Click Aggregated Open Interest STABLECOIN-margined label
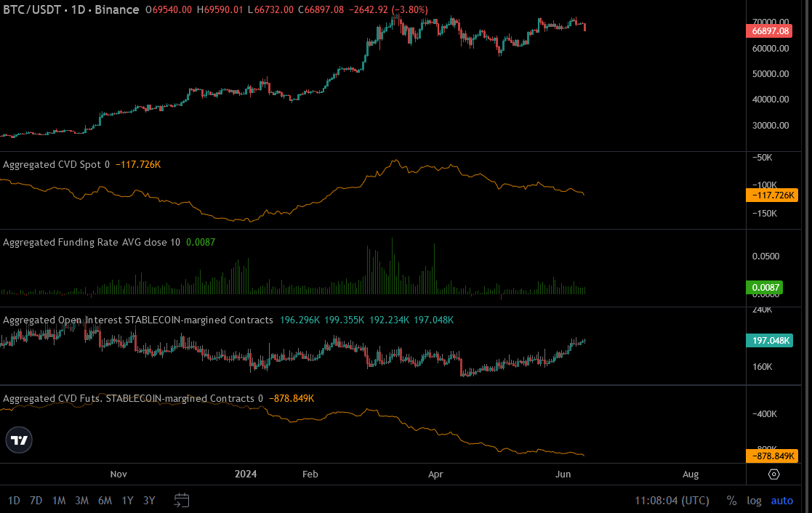Viewport: 812px width, 513px height. (137, 320)
